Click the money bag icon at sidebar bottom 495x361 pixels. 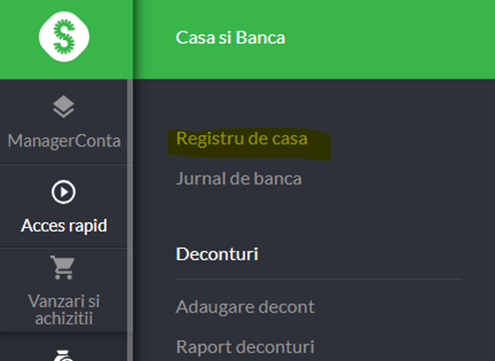click(63, 355)
